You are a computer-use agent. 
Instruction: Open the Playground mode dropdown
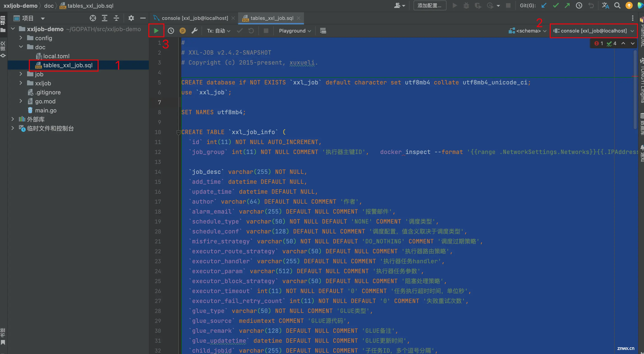pos(295,31)
